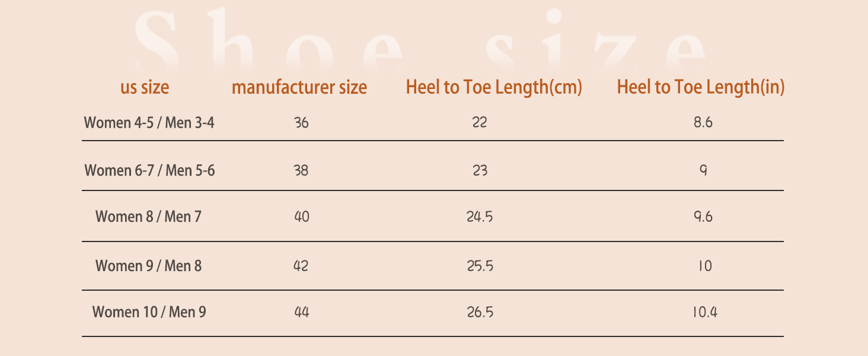Click the 'us size' column header

point(145,88)
